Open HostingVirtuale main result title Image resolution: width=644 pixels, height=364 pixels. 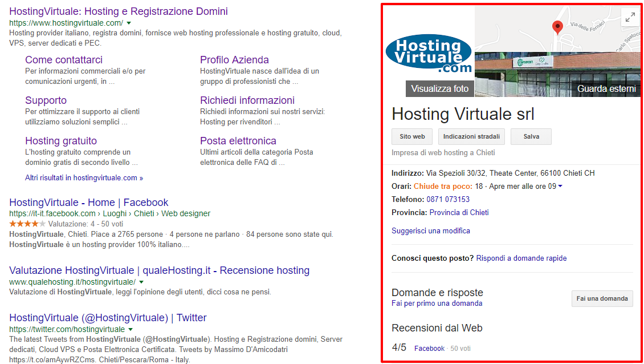tap(119, 11)
